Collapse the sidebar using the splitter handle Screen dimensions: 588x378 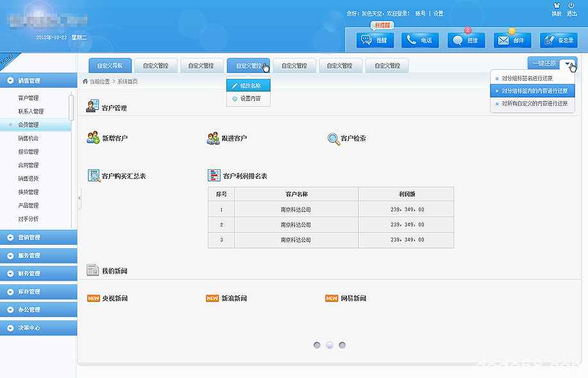[80, 198]
